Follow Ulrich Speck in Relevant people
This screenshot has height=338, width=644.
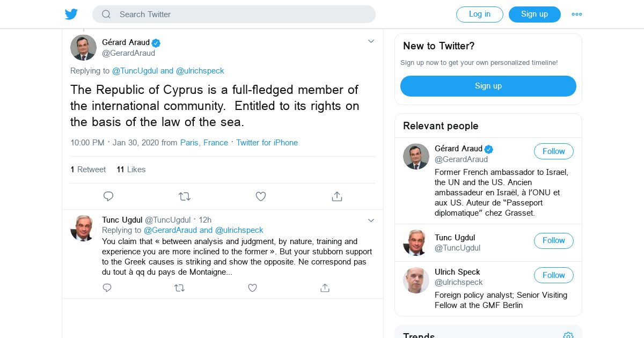coord(553,275)
